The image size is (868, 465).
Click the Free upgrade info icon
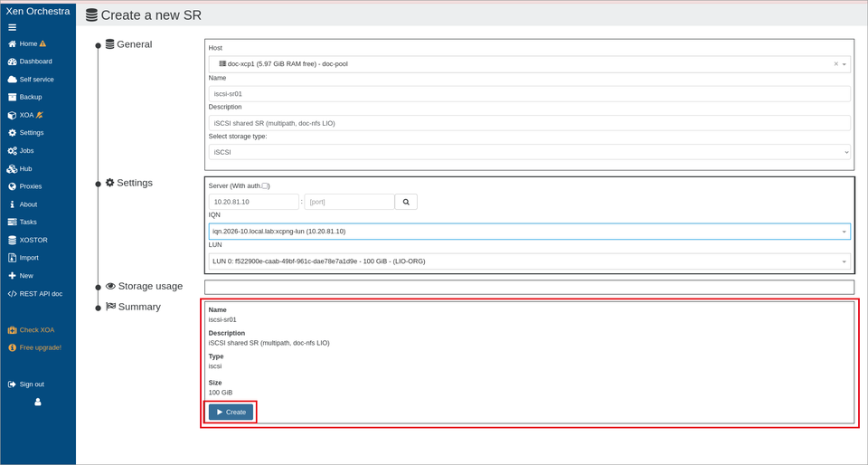coord(12,347)
